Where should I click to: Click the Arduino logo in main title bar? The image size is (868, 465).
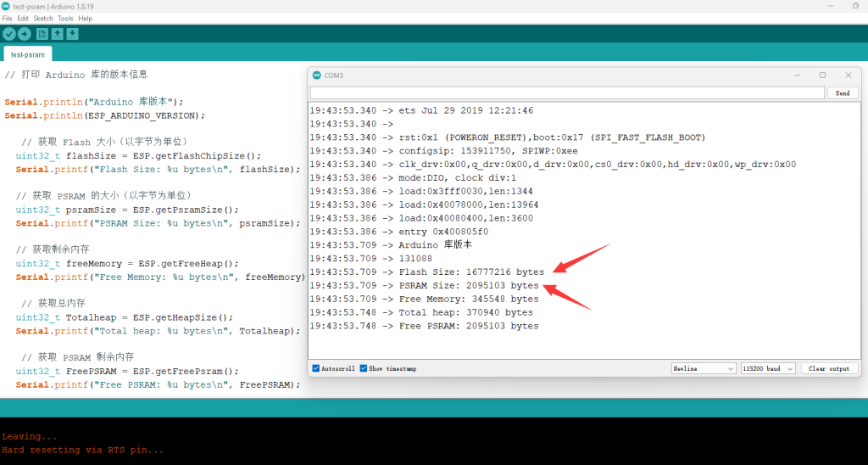click(x=6, y=6)
